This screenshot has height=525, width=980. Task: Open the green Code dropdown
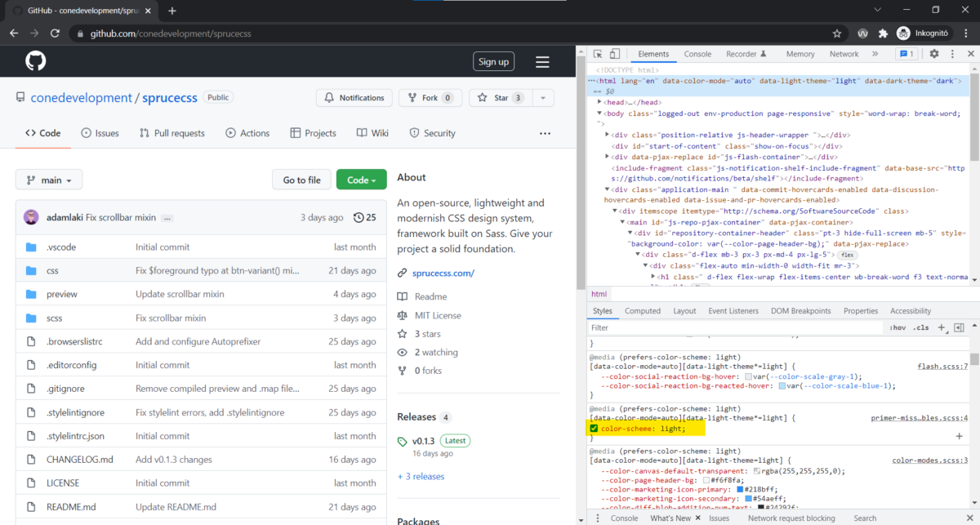coord(361,179)
